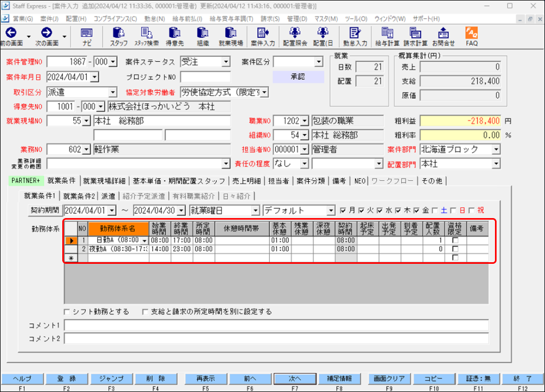This screenshot has height=392, width=545.
Task: Open the 得意先 (client) screen
Action: 176,36
